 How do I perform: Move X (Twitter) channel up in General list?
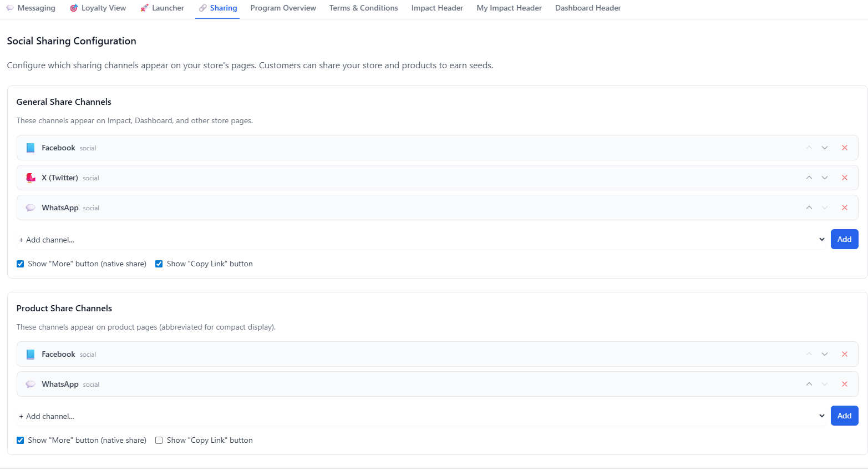(x=809, y=178)
